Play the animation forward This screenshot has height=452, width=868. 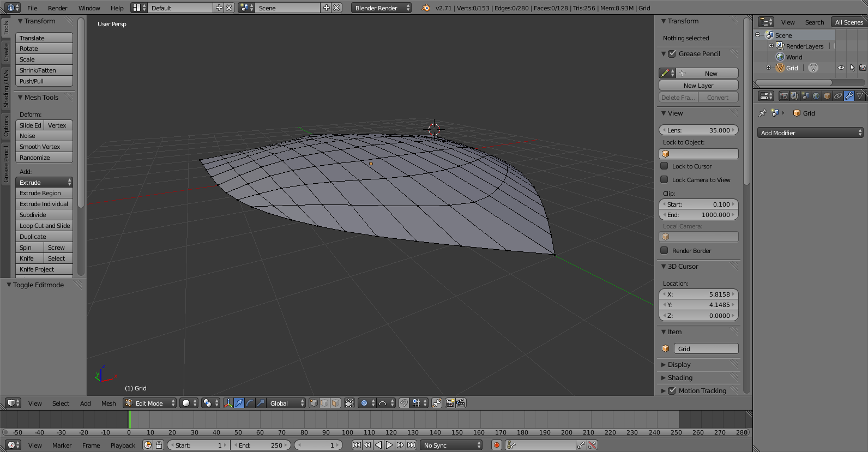389,445
